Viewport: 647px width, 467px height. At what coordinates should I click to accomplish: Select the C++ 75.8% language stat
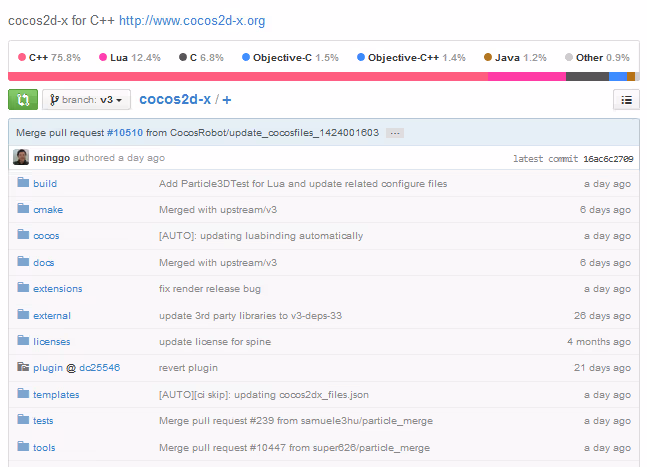tap(50, 57)
